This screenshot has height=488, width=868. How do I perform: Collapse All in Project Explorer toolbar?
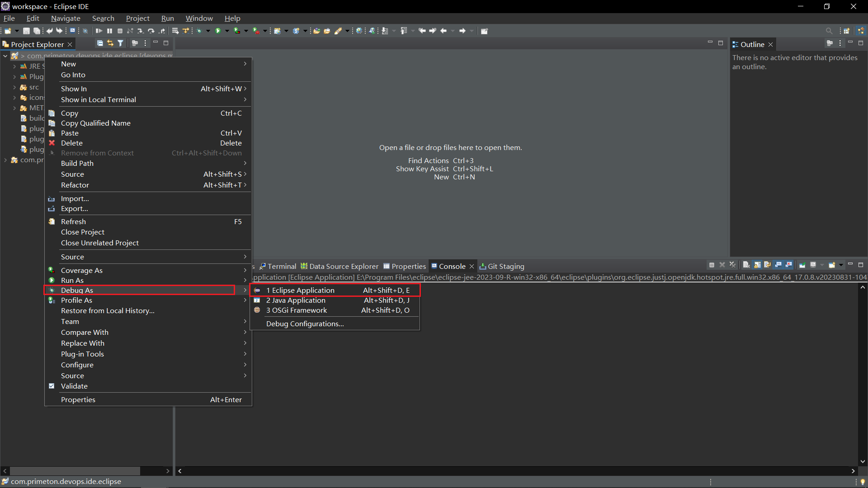(100, 43)
